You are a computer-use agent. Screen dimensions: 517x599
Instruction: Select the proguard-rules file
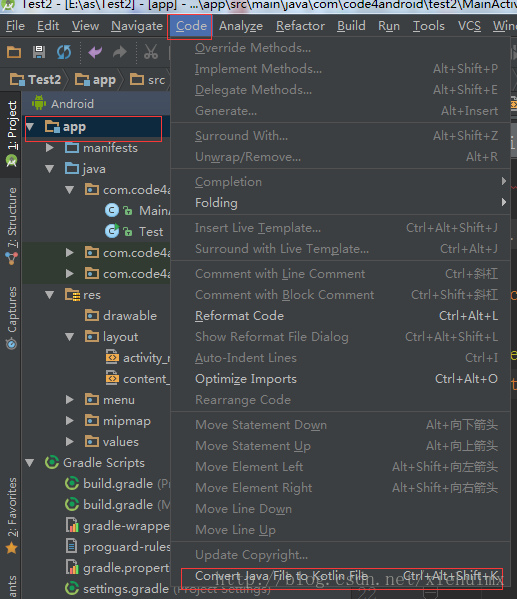118,547
